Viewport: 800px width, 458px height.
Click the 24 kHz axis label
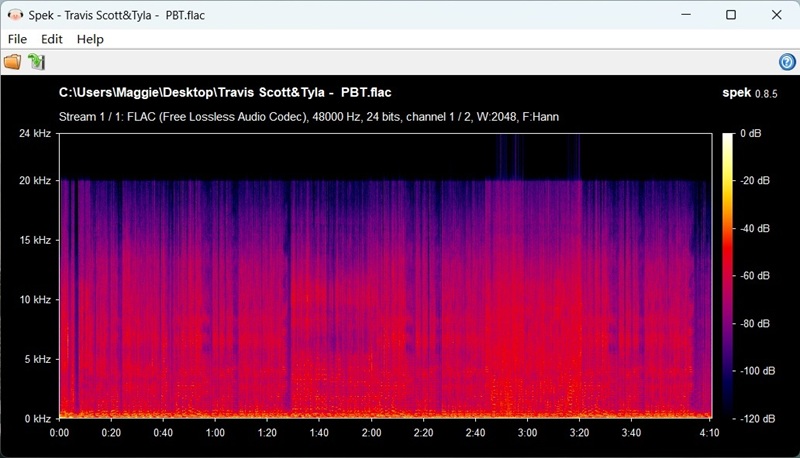(x=35, y=133)
